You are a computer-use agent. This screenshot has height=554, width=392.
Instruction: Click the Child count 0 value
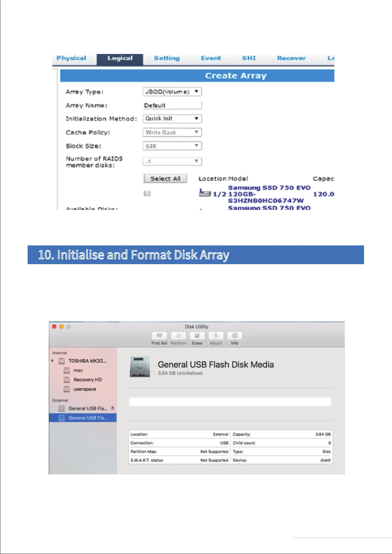(329, 443)
